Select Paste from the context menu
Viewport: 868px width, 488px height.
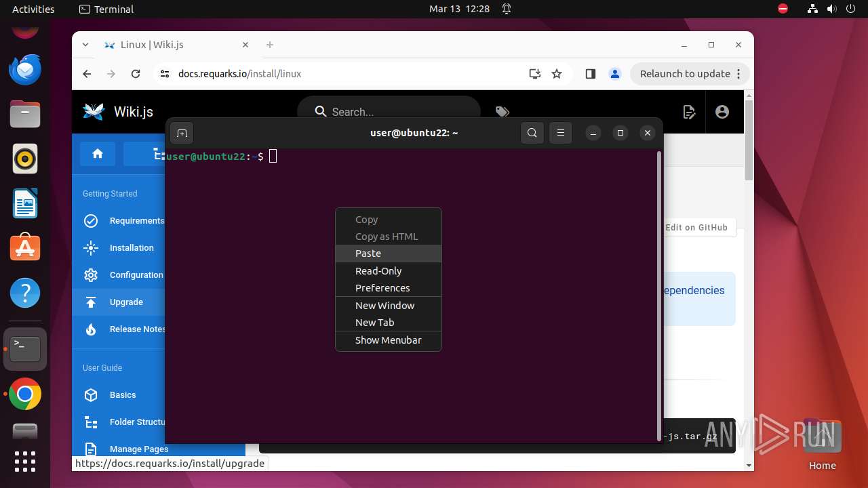click(389, 253)
